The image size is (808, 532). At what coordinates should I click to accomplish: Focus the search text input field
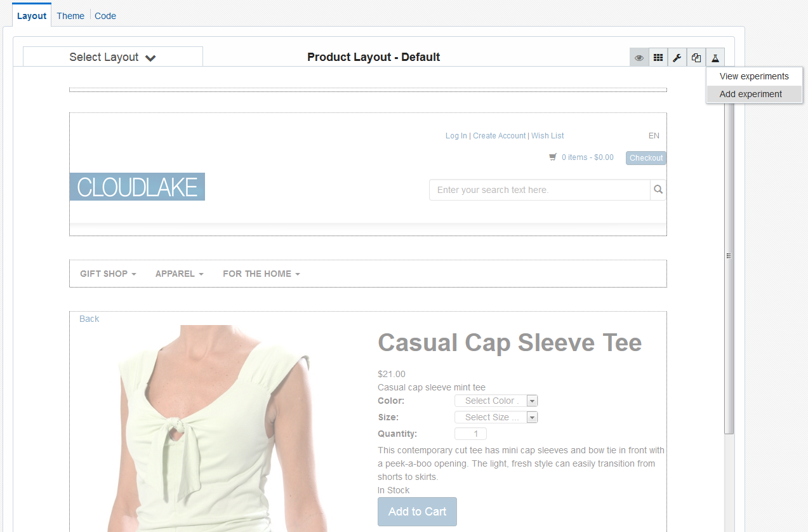(x=540, y=190)
